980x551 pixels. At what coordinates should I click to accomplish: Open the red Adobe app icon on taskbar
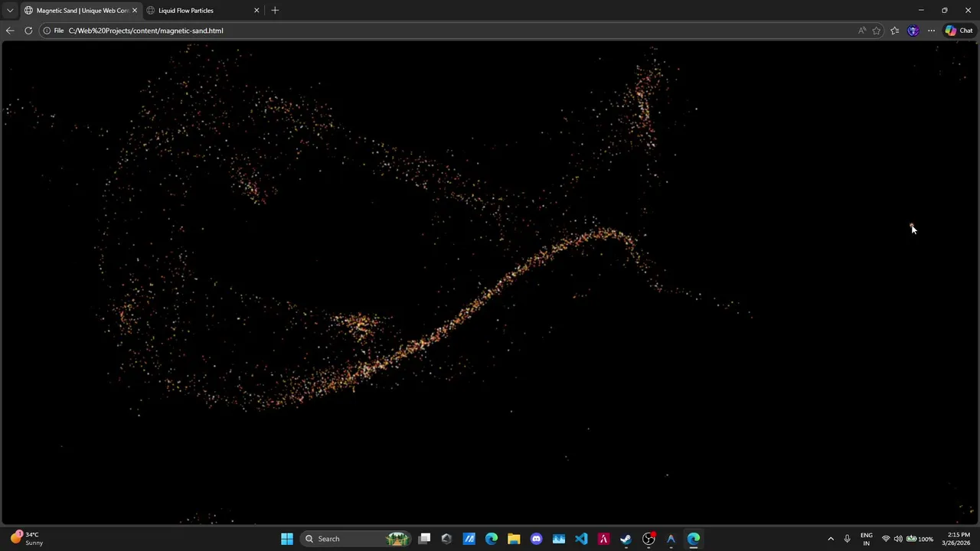tap(603, 539)
